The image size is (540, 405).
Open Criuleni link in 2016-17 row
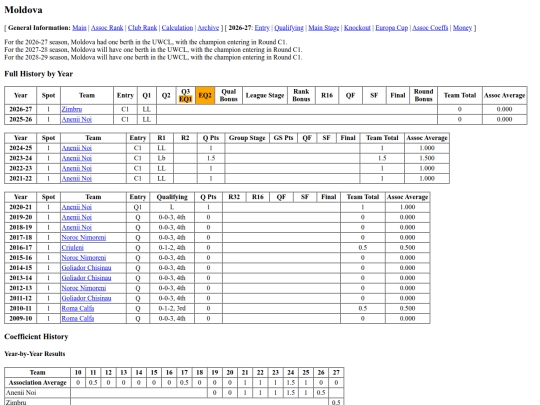72,248
